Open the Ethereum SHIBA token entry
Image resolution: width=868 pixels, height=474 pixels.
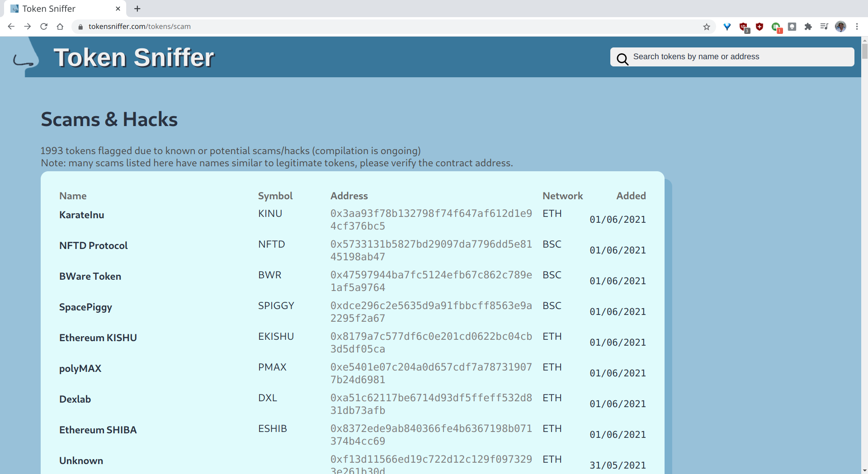pyautogui.click(x=98, y=430)
